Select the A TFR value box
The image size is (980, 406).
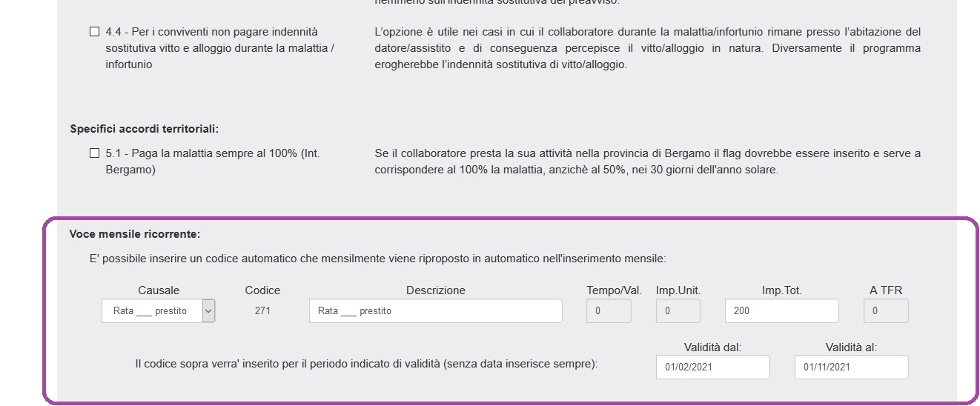click(885, 311)
